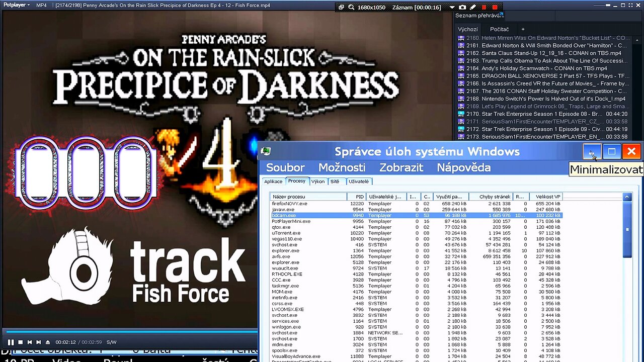Select the VisualBoyAdvance.exe process row
644x362 pixels.
tap(416, 356)
